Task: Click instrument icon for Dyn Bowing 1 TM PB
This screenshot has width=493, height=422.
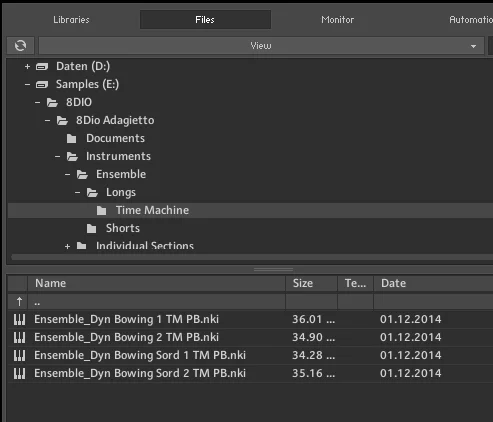Action: pyautogui.click(x=19, y=320)
